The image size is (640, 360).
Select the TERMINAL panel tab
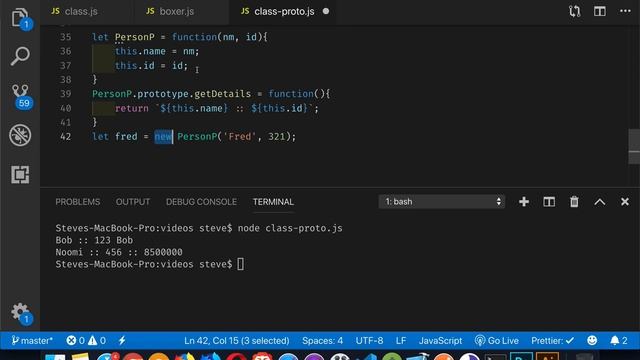[x=273, y=202]
